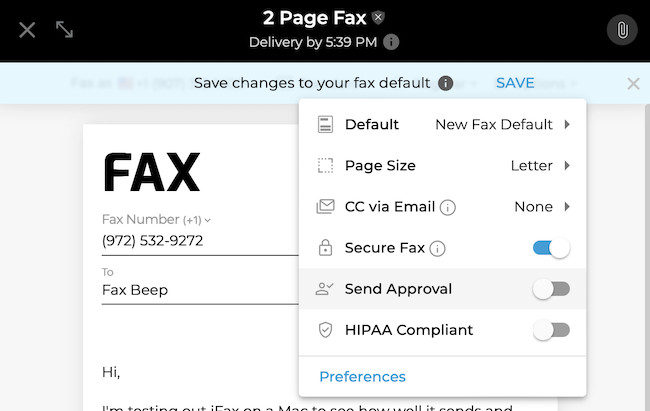The width and height of the screenshot is (650, 411).
Task: Open the Preferences link
Action: click(363, 377)
